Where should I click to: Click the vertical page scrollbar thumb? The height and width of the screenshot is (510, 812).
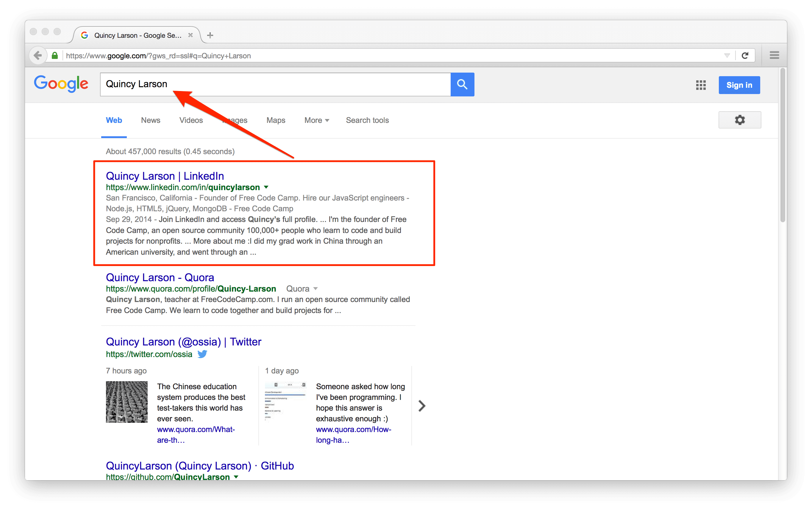tap(782, 145)
